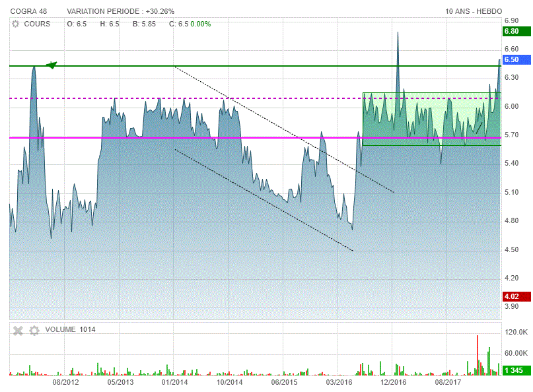Select the green 1 345 volume tag
Viewport: 533px width, 392px height.
pyautogui.click(x=516, y=370)
